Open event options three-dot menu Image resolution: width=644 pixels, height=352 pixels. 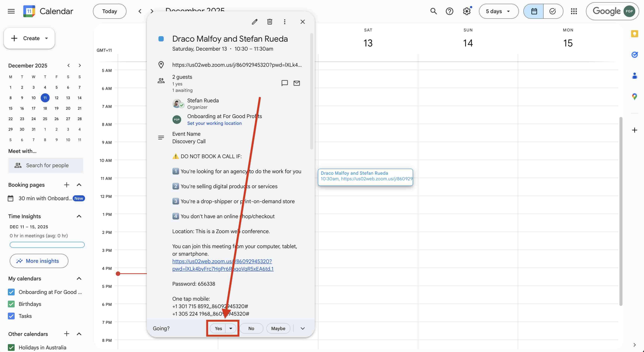[285, 22]
